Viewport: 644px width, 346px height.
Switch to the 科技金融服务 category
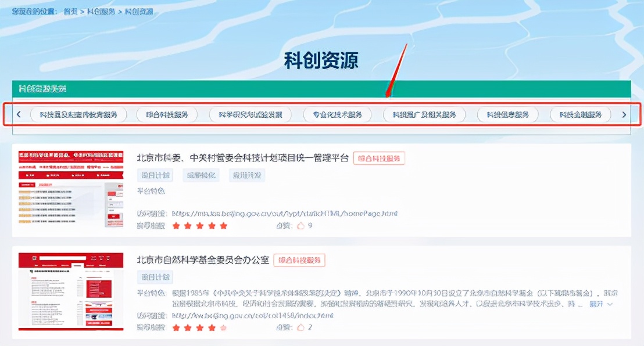click(x=579, y=114)
